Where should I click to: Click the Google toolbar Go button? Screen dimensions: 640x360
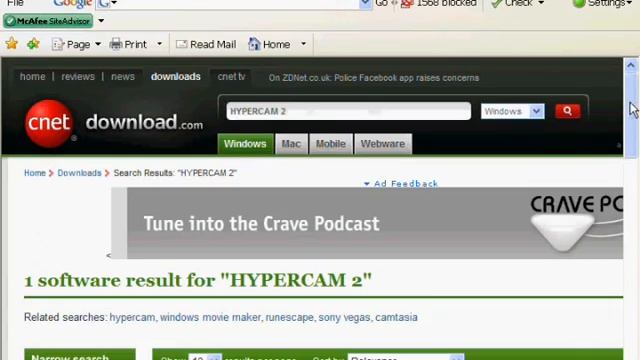[x=381, y=3]
